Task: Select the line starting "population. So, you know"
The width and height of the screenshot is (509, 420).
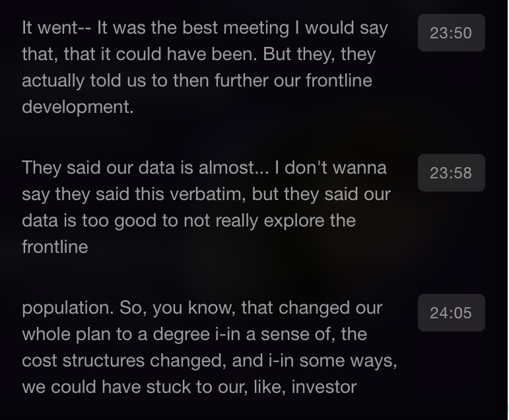Action: pos(202,308)
